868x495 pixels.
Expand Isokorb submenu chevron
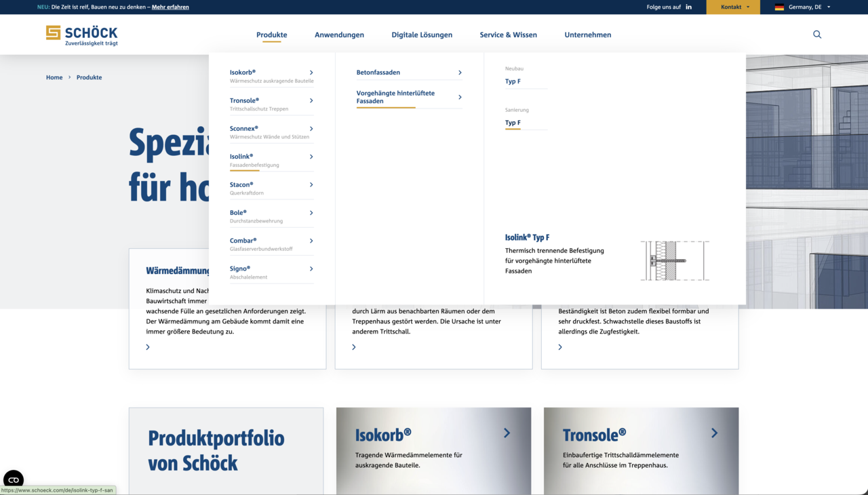311,73
